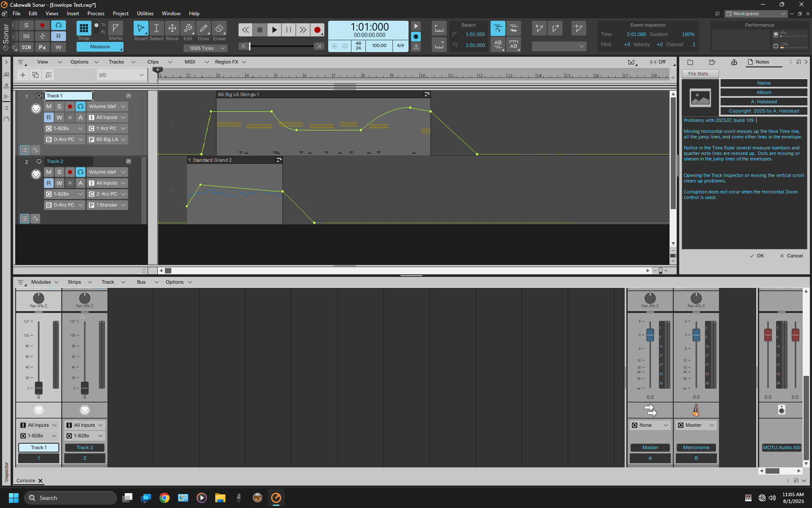The image size is (812, 508).
Task: Select the Smart tool
Action: coord(141,28)
